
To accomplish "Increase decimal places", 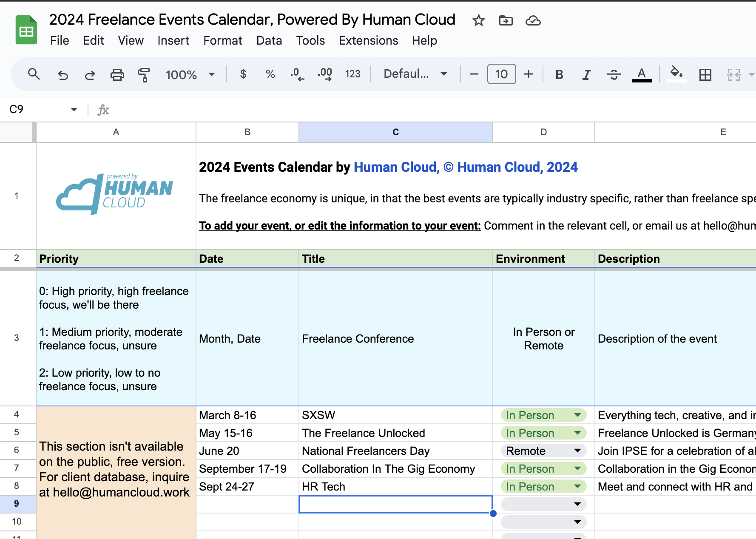I will click(x=325, y=74).
